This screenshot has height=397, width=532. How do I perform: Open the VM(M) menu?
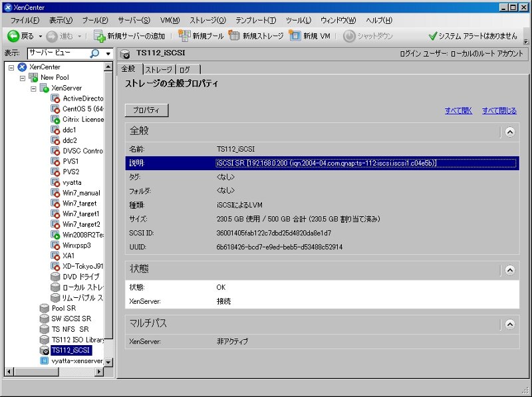click(x=170, y=21)
